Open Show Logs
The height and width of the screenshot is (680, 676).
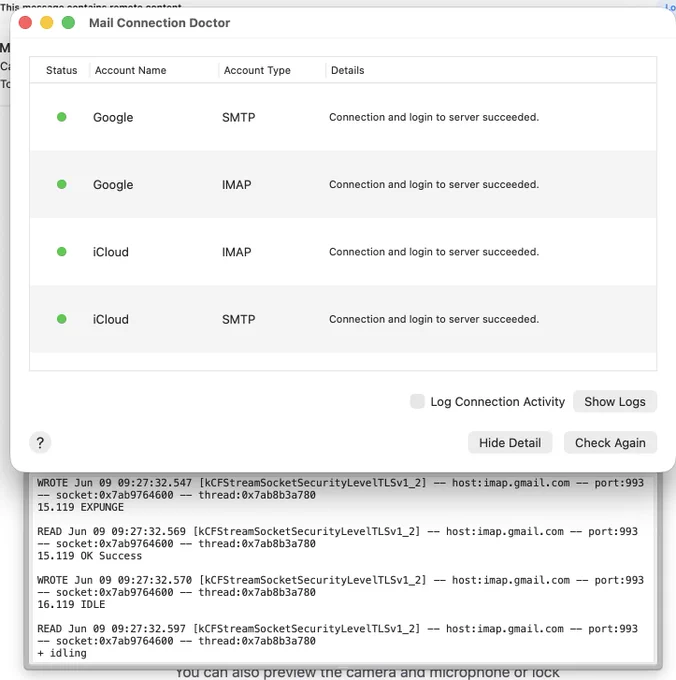pos(614,402)
